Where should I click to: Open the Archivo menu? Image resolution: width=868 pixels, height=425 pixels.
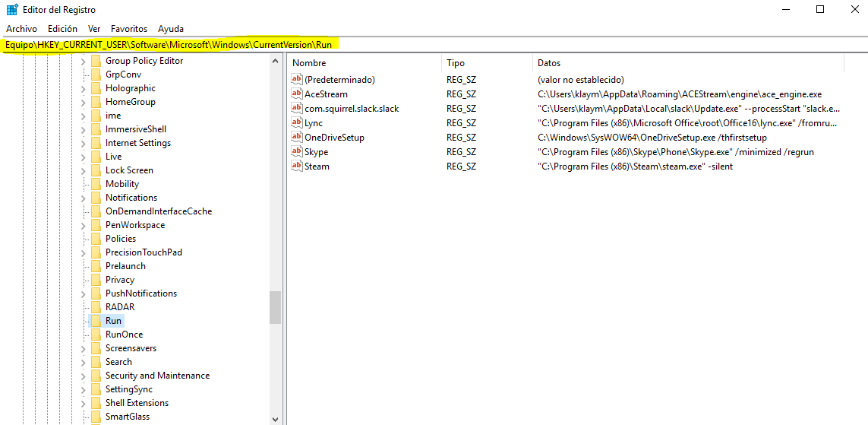tap(21, 29)
